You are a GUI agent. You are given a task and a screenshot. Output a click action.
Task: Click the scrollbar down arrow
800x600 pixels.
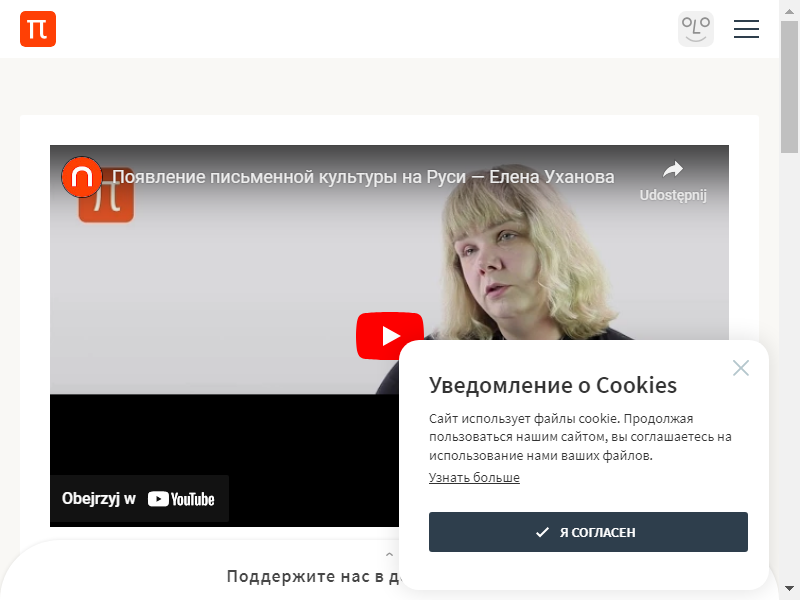click(789, 589)
